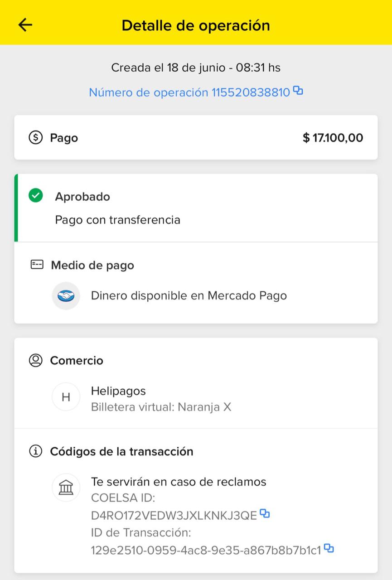Screen dimensions: 392x580
Task: Go back using the arrow icon
Action: click(25, 25)
